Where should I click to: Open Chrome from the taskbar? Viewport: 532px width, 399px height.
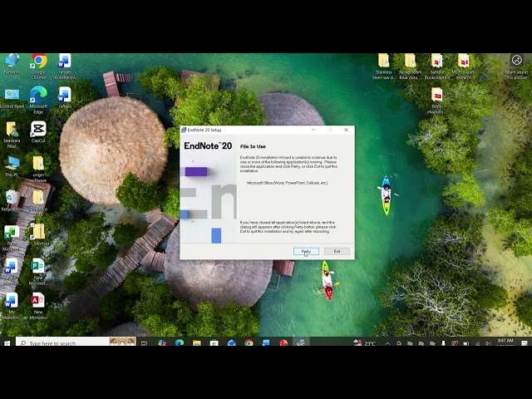(249, 343)
